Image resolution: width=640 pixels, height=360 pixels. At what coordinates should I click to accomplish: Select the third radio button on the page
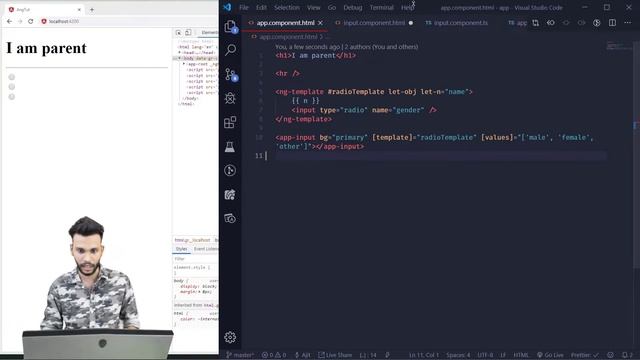pos(12,97)
